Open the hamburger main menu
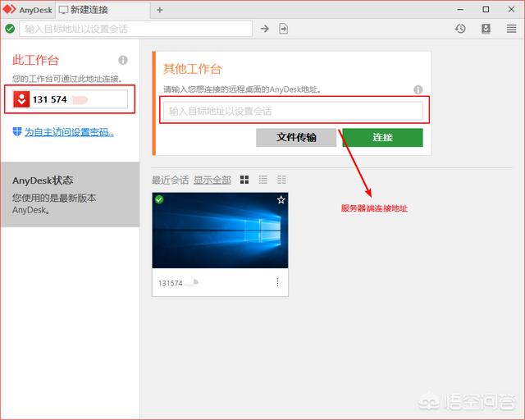525x420 pixels. tap(510, 29)
